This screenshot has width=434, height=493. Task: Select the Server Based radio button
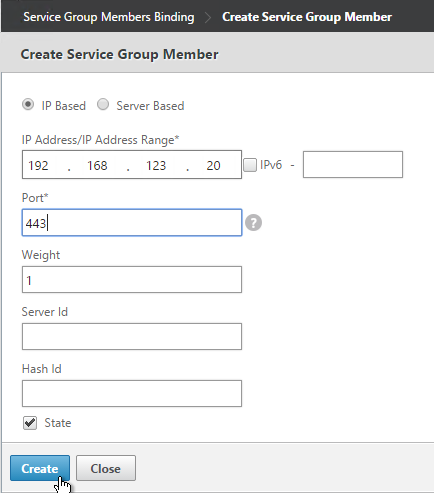[x=103, y=105]
